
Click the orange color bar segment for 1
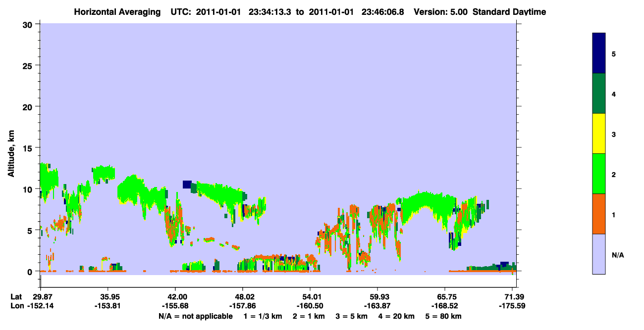tap(599, 214)
